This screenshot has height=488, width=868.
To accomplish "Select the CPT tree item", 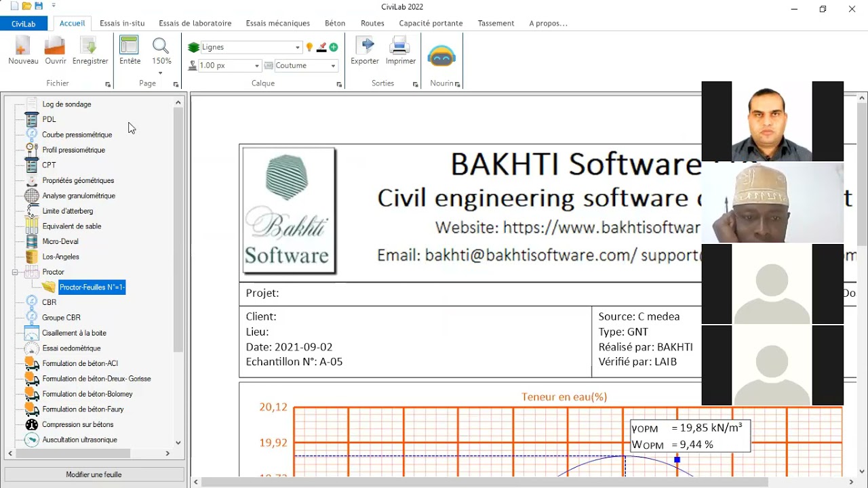I will [49, 165].
